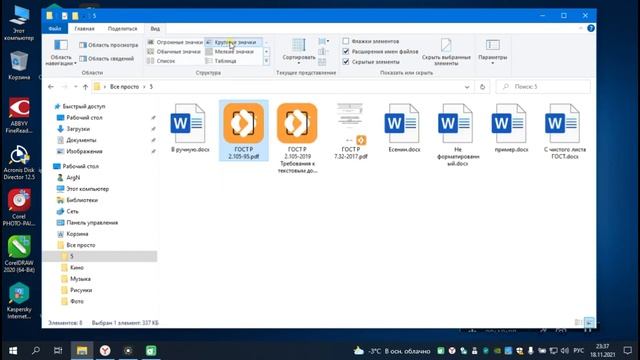The height and width of the screenshot is (360, 640).
Task: Refresh the current folder
Action: pyautogui.click(x=482, y=87)
